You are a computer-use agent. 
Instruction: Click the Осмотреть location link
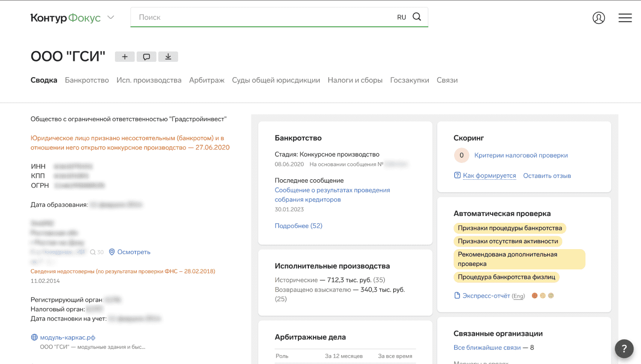(x=134, y=252)
